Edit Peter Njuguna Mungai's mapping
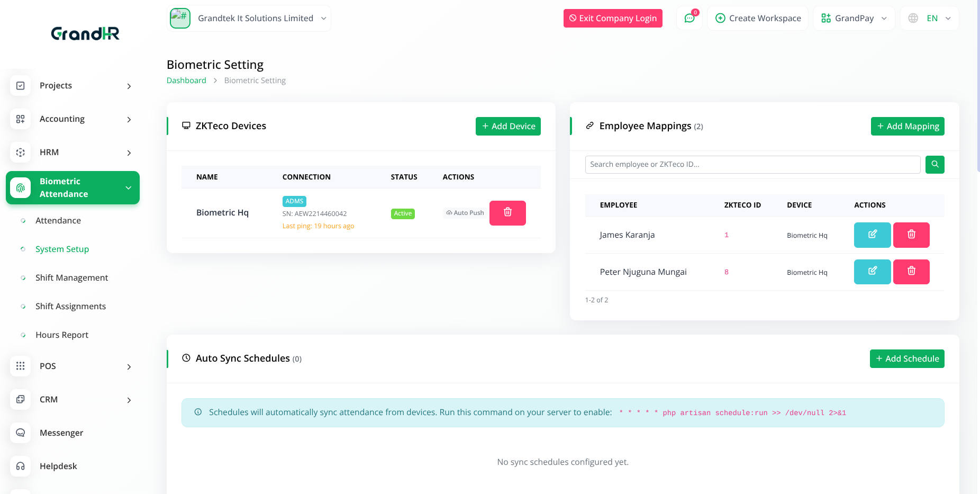The width and height of the screenshot is (980, 494). [x=872, y=272]
